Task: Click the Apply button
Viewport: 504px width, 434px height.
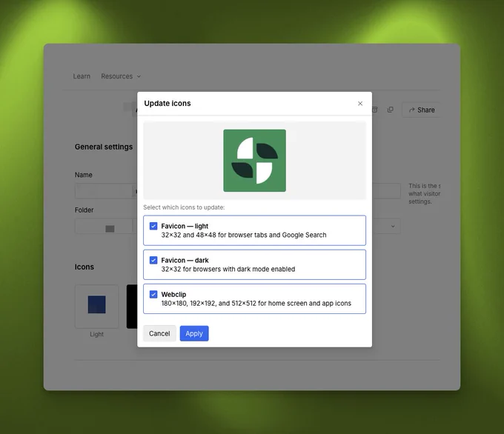Action: pos(194,333)
